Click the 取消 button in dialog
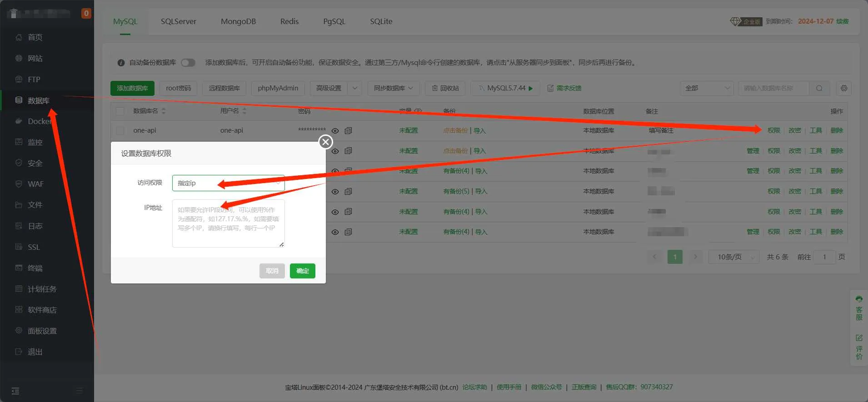868x402 pixels. [272, 271]
